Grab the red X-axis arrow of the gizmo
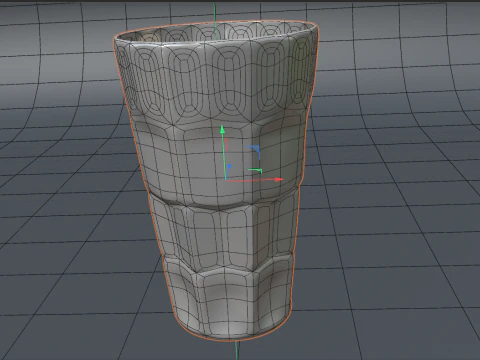Image resolution: width=480 pixels, height=360 pixels. pyautogui.click(x=279, y=179)
